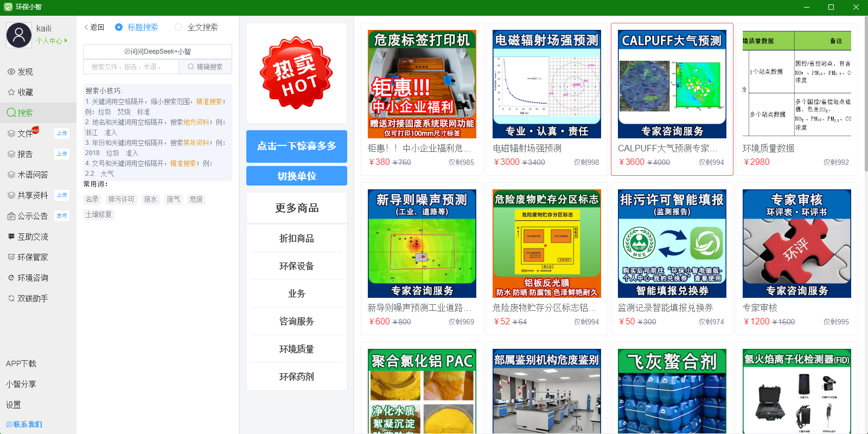This screenshot has height=434, width=868.
Task: Click the 监测记录智能填报兑换券 product title
Action: pyautogui.click(x=666, y=308)
